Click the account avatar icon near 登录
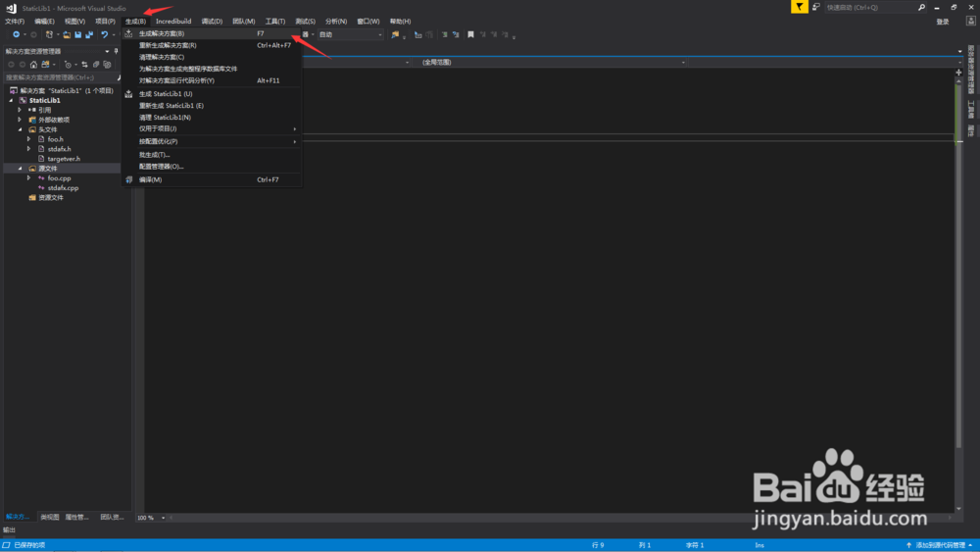 tap(970, 22)
